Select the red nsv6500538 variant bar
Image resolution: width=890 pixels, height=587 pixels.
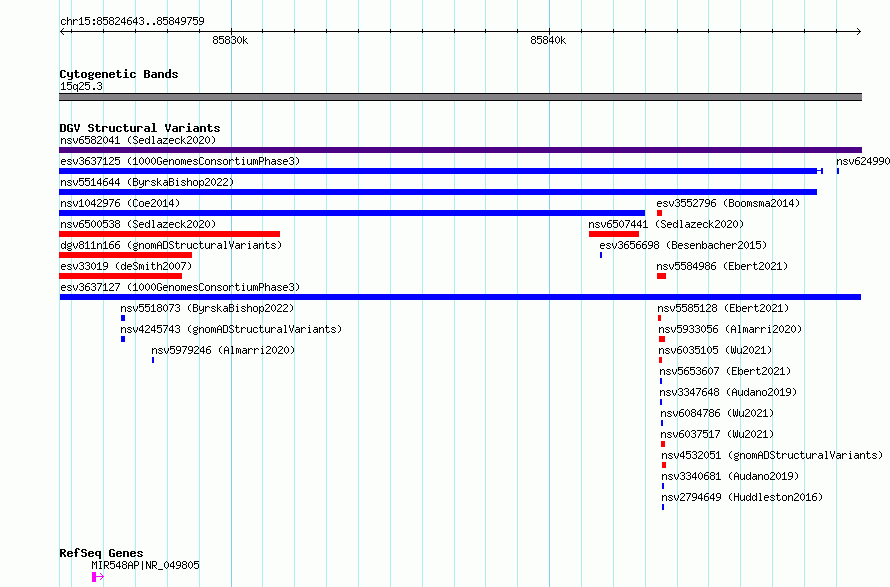pos(169,234)
